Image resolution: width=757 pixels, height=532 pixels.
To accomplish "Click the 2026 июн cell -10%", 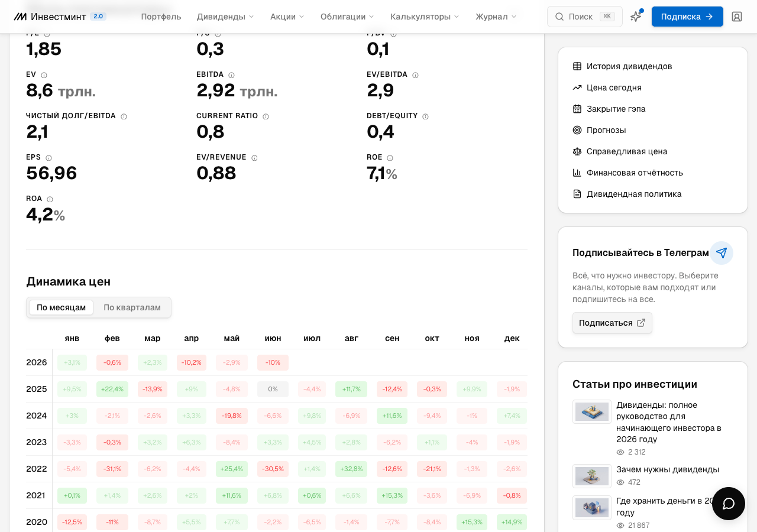I will tap(273, 362).
